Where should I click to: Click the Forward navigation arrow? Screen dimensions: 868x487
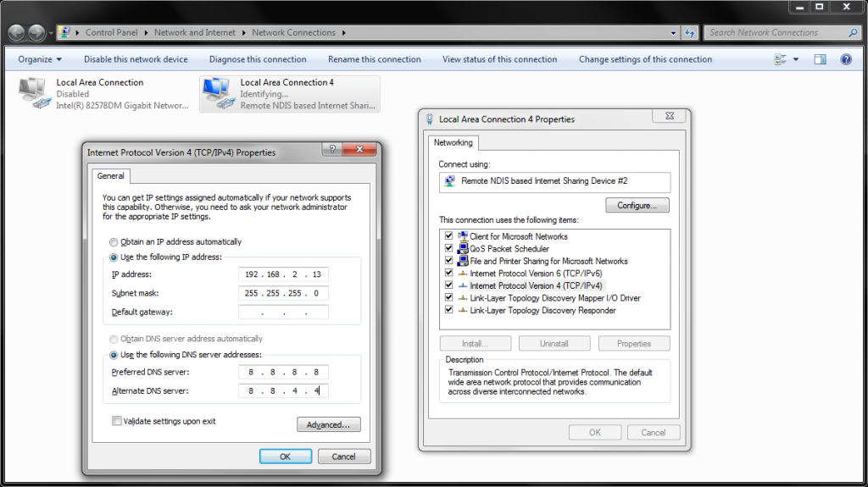coord(36,33)
